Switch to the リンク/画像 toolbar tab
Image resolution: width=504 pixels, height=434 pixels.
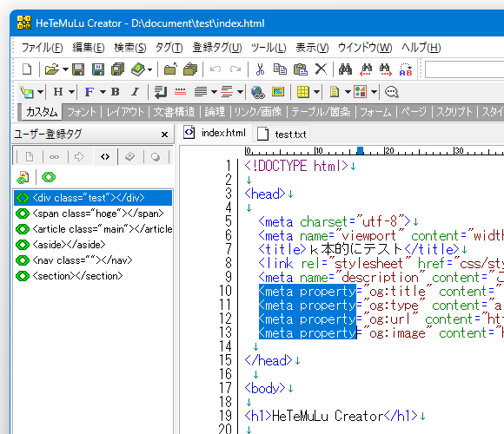click(258, 112)
